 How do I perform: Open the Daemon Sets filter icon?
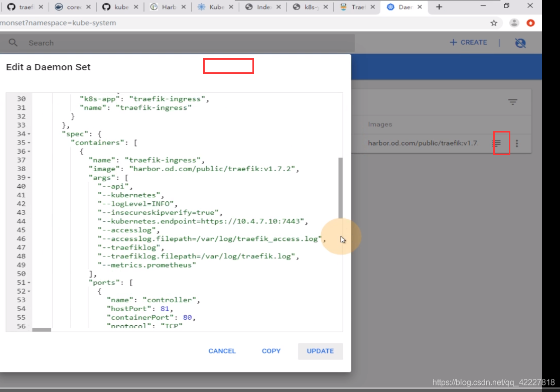coord(513,102)
